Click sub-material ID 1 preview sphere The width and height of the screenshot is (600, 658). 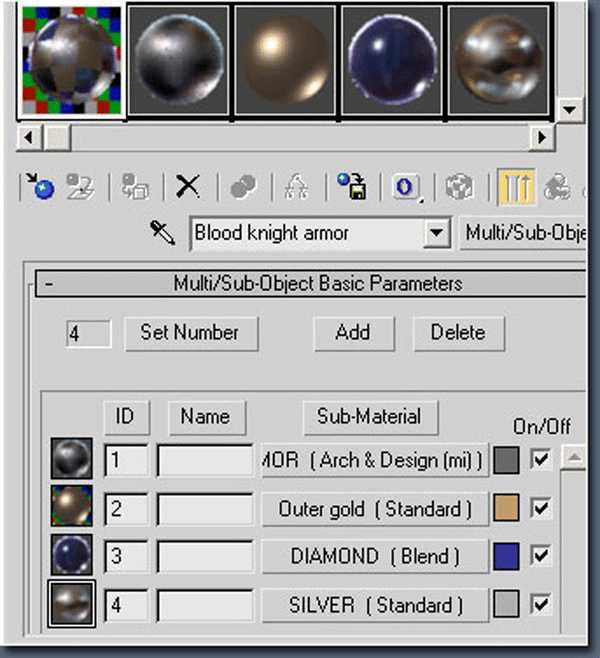(x=72, y=458)
